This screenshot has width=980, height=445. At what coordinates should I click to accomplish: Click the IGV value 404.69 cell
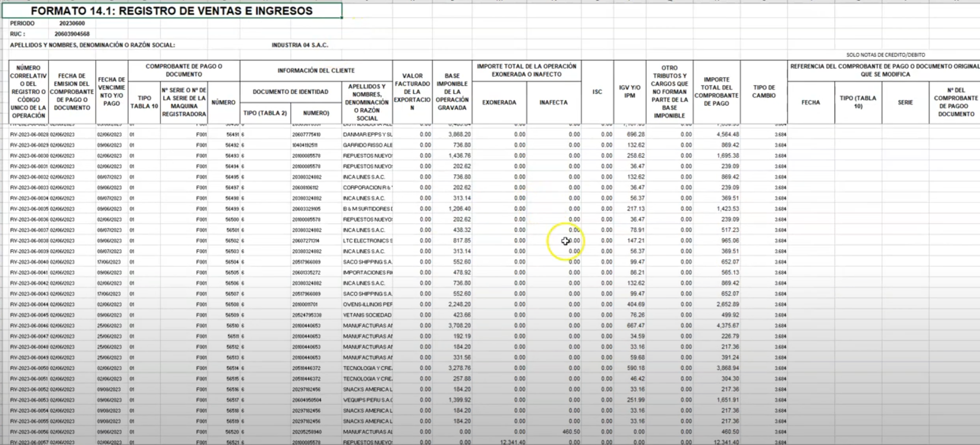629,305
